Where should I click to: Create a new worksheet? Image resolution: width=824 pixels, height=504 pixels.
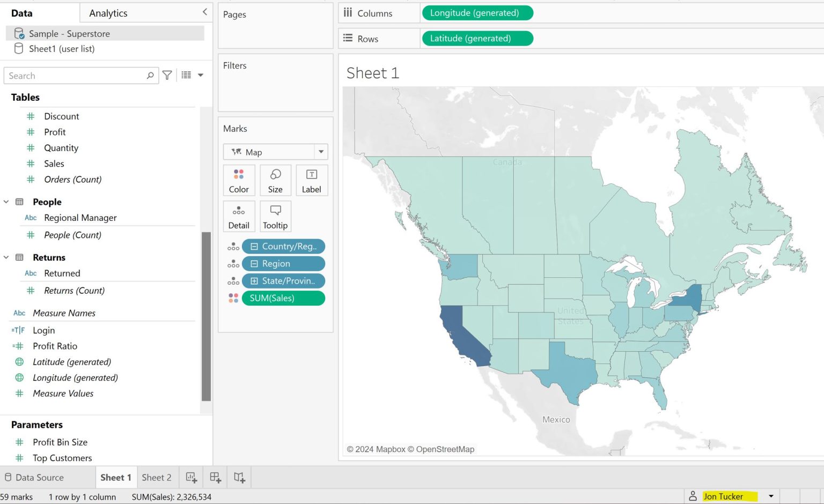(x=190, y=477)
